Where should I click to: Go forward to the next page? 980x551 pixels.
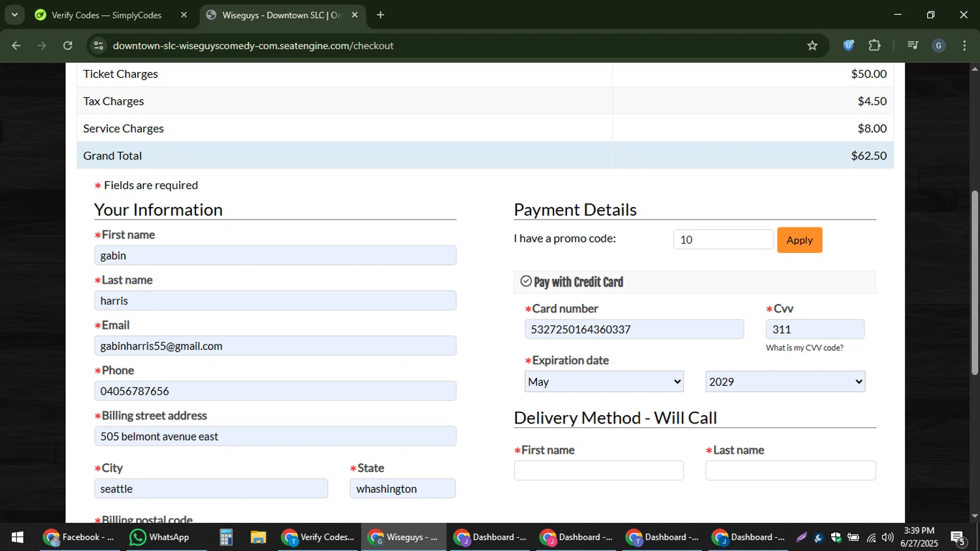coord(42,46)
